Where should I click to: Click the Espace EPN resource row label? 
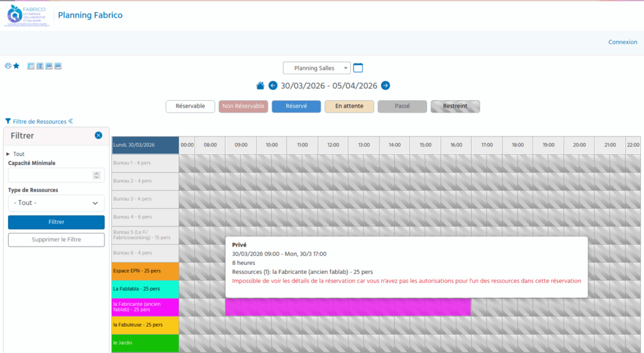pyautogui.click(x=145, y=271)
